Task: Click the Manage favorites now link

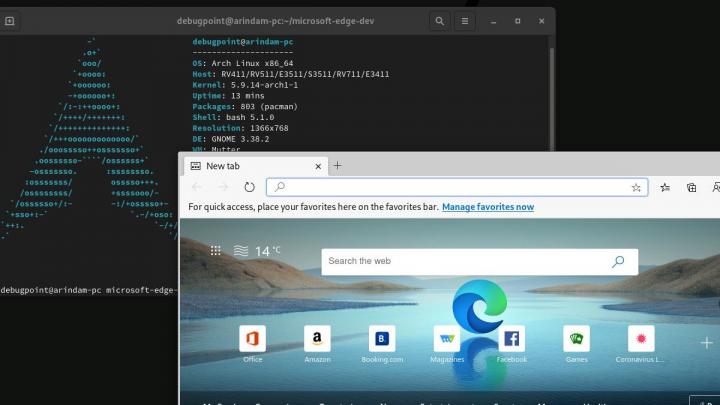Action: pyautogui.click(x=488, y=207)
